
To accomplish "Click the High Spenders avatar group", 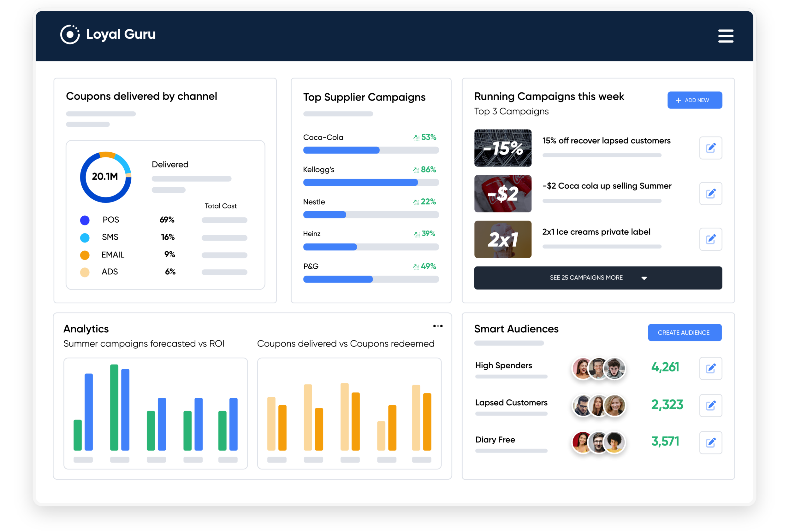I will pos(599,368).
